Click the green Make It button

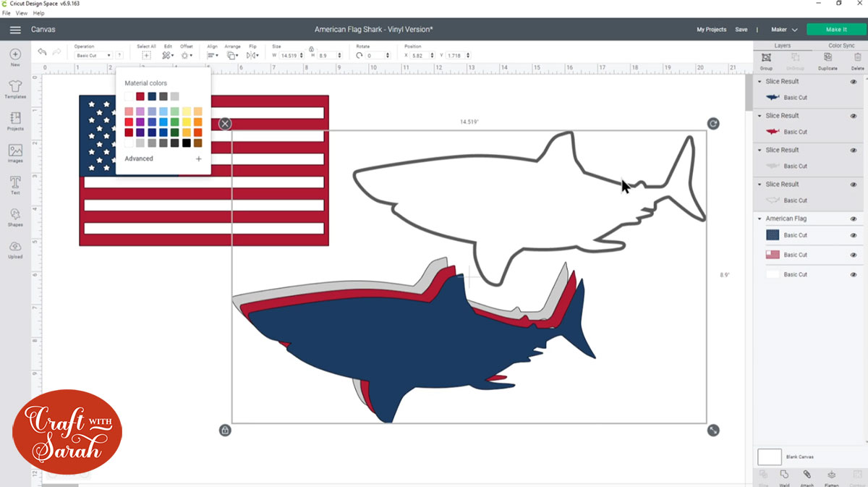(836, 29)
